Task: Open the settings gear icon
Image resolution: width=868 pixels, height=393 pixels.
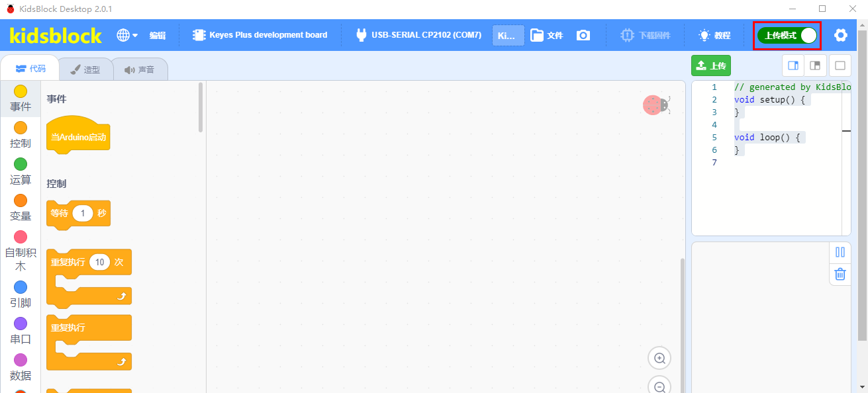Action: click(x=840, y=35)
